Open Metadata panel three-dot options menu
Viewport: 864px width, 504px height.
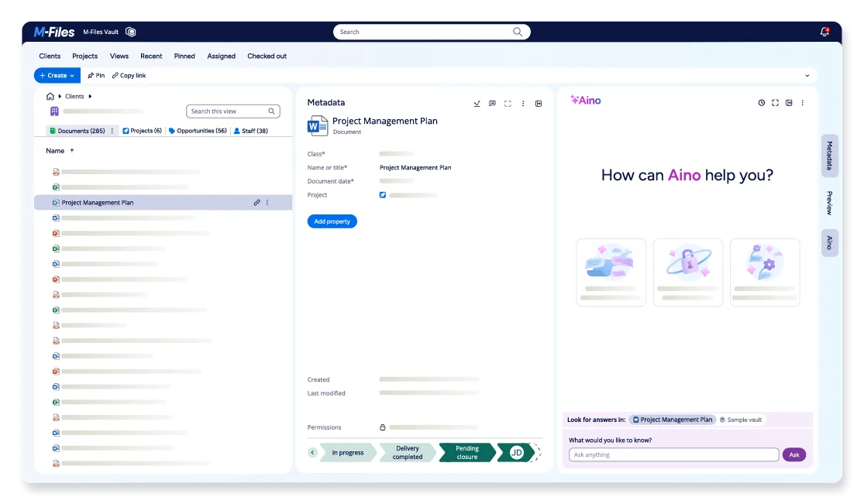click(x=523, y=103)
